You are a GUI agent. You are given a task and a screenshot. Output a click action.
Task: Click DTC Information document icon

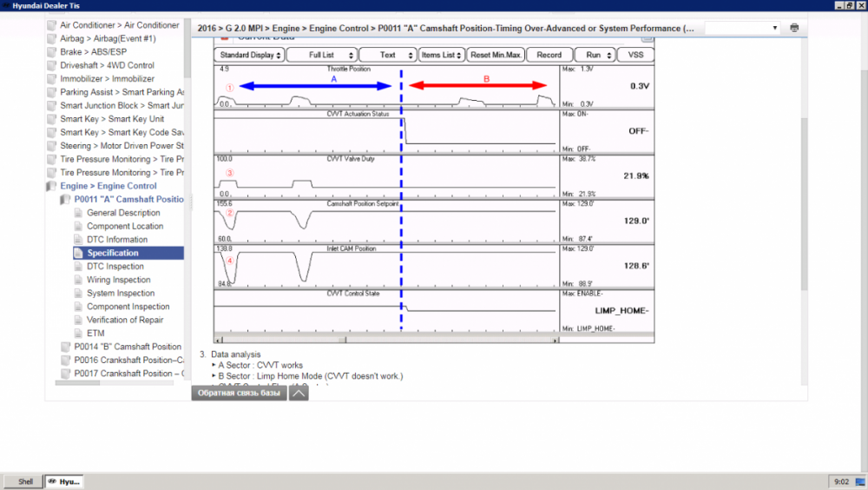point(79,240)
